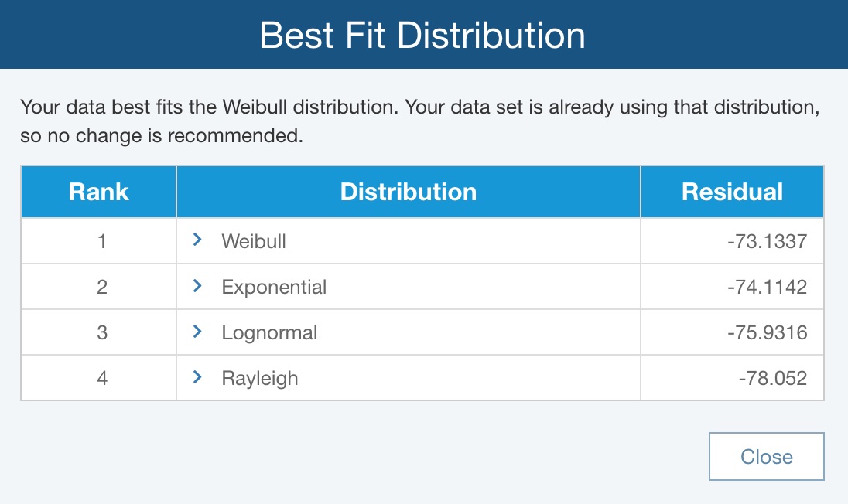Screen dimensions: 848x504
Task: Select the Exponential distribution name
Action: point(274,288)
